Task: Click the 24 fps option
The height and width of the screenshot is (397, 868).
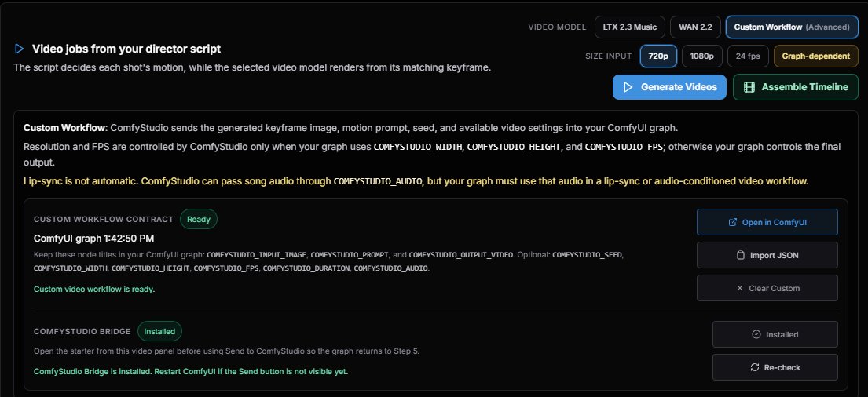Action: pyautogui.click(x=748, y=56)
